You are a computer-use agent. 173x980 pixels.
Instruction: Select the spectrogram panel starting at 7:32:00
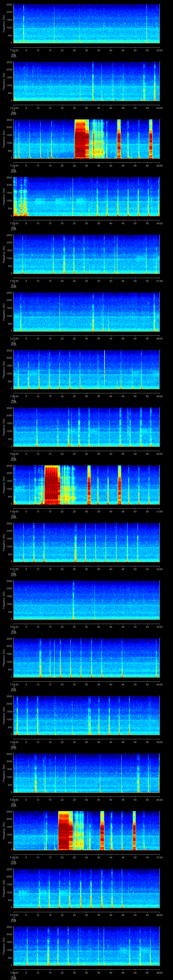coord(86,600)
